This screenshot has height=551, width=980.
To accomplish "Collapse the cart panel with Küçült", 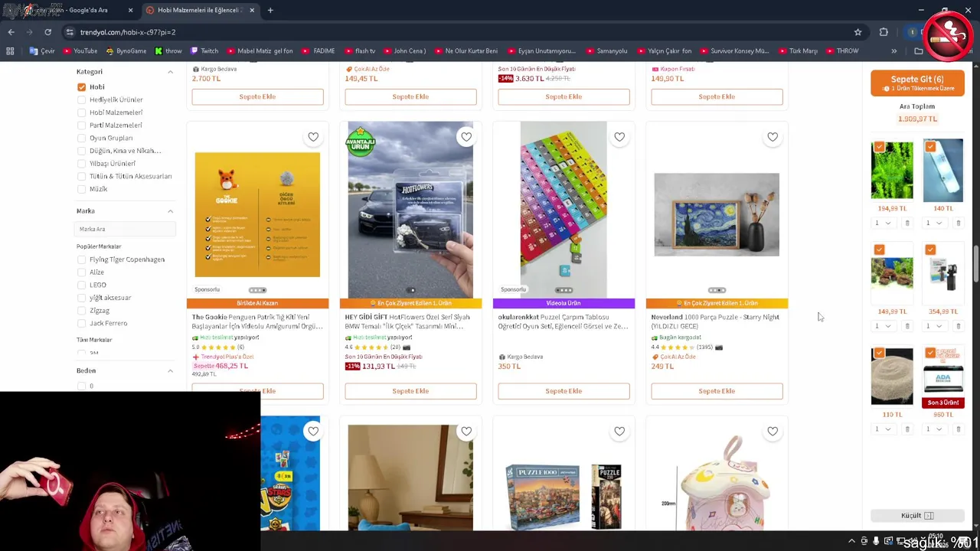I will pyautogui.click(x=917, y=516).
